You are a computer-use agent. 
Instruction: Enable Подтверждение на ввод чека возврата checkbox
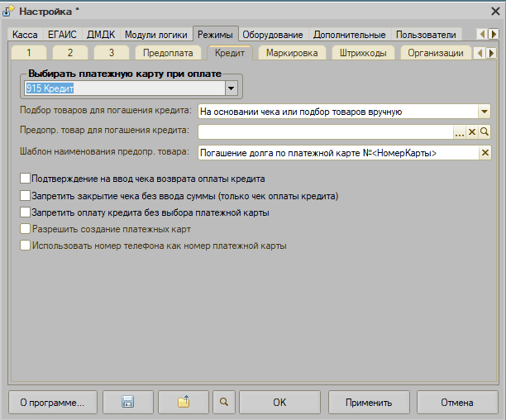(25, 178)
